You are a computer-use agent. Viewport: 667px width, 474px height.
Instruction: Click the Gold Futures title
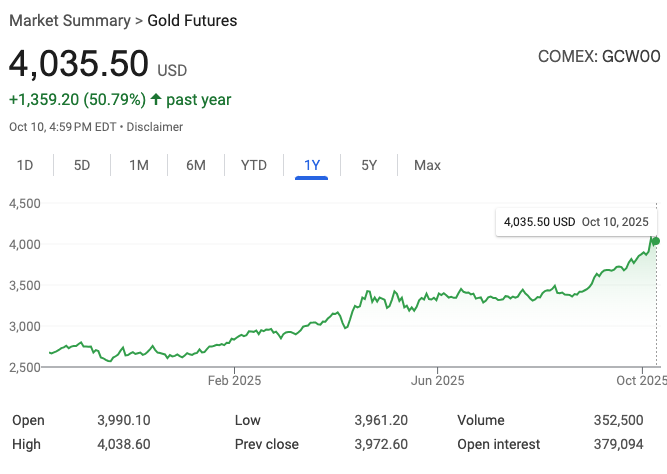[195, 20]
